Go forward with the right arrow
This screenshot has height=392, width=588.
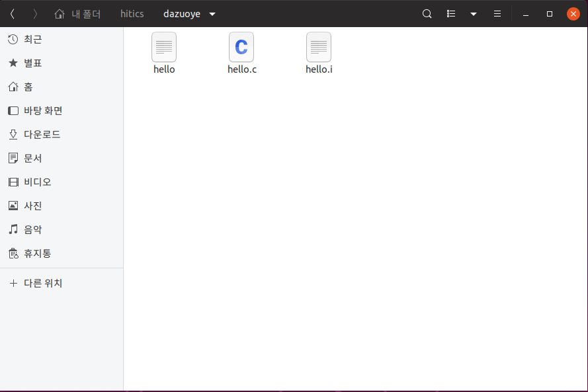(x=35, y=14)
